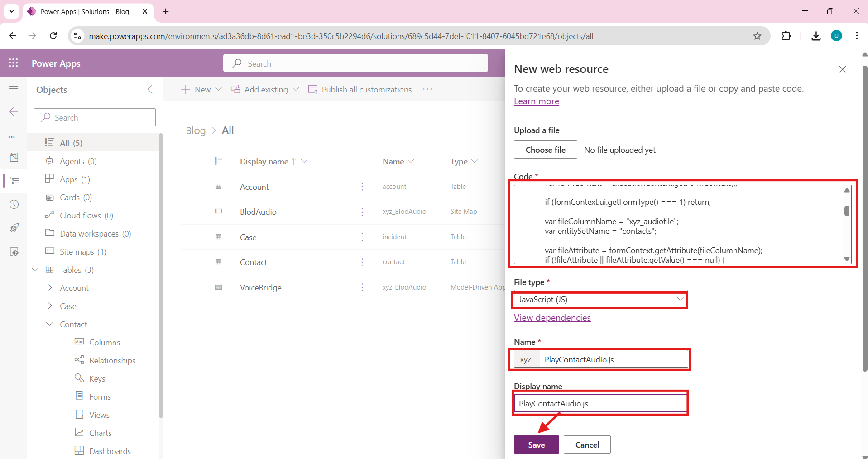The height and width of the screenshot is (459, 868).
Task: Collapse the Tables tree group
Action: 35,270
